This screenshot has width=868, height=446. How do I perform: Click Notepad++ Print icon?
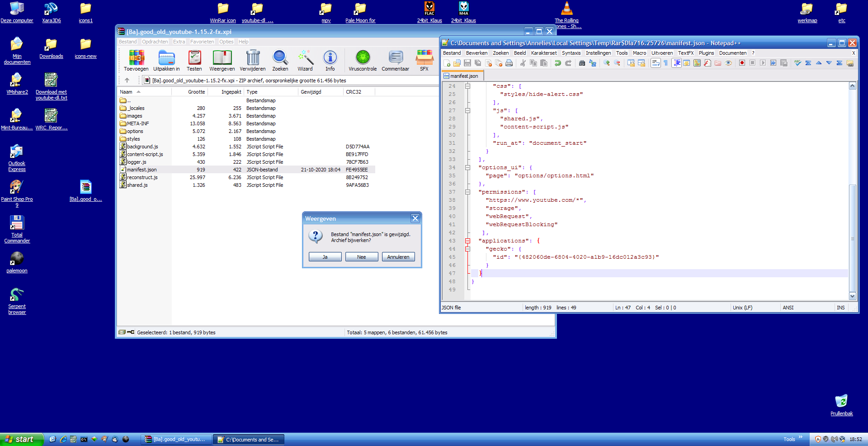[509, 63]
